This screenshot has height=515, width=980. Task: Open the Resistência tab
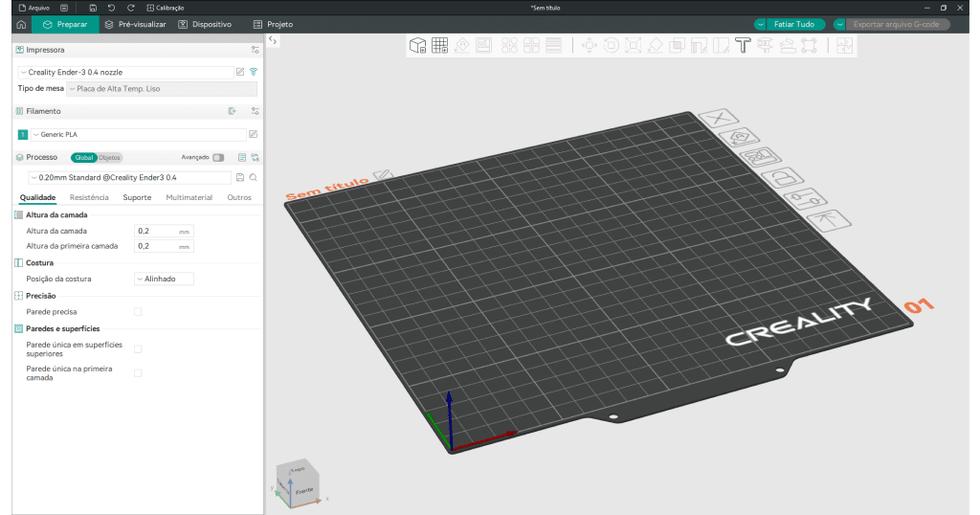pyautogui.click(x=89, y=197)
